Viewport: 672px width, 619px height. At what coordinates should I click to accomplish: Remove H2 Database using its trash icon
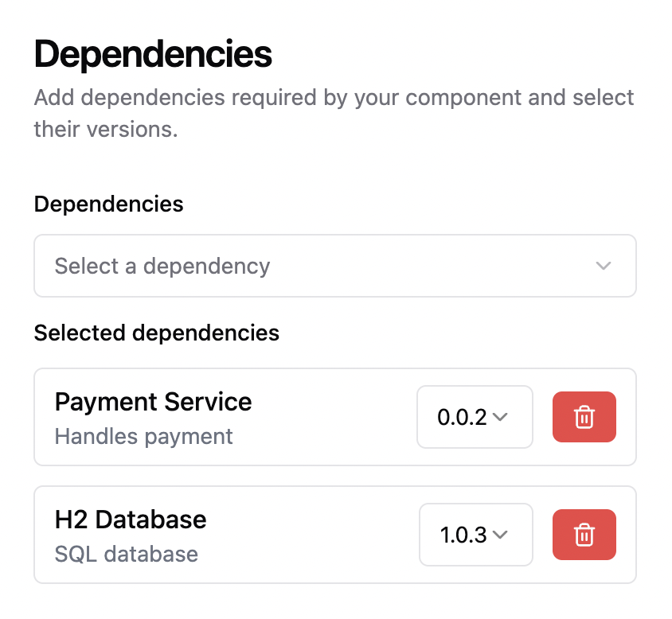584,535
